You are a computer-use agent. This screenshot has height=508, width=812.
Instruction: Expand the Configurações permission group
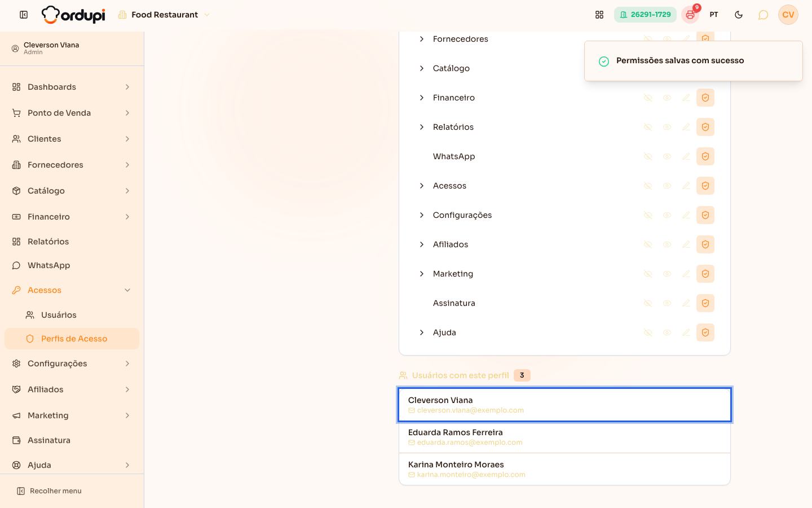point(422,215)
